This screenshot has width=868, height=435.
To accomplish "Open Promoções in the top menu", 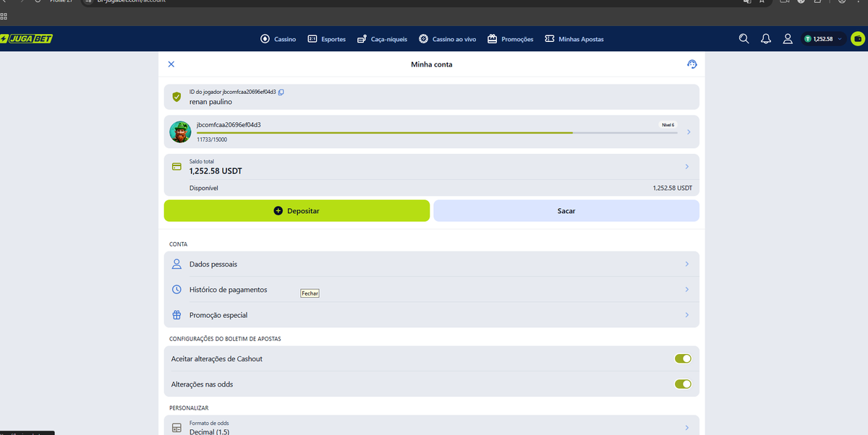I will 511,39.
